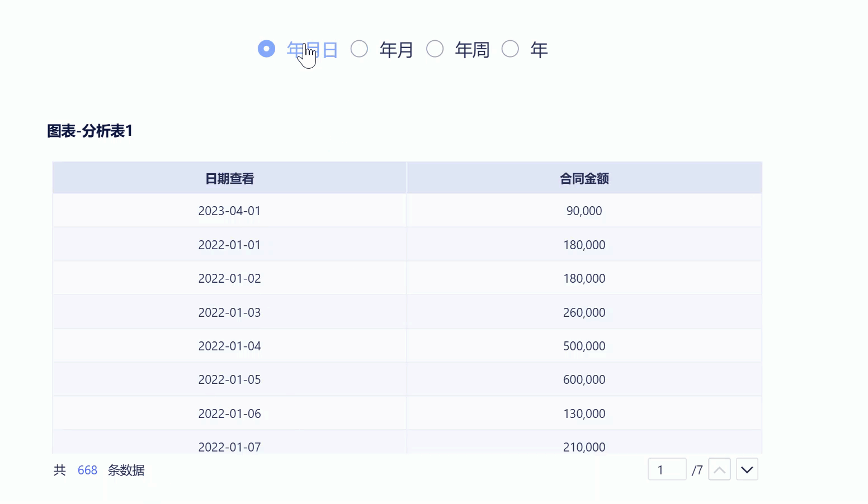
Task: Select the 年月 radio option
Action: pos(359,49)
